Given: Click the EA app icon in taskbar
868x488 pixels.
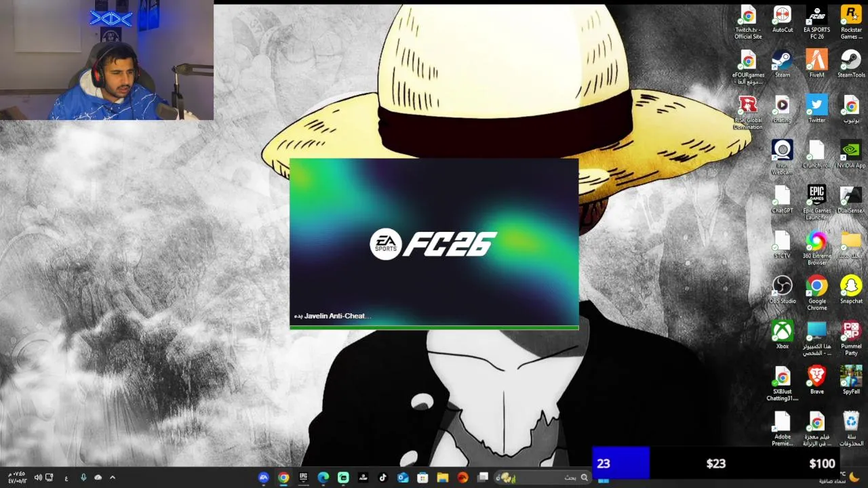Looking at the screenshot, I should [x=263, y=477].
